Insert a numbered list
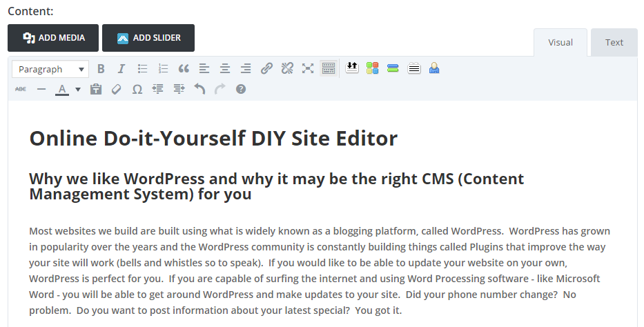 (x=163, y=69)
